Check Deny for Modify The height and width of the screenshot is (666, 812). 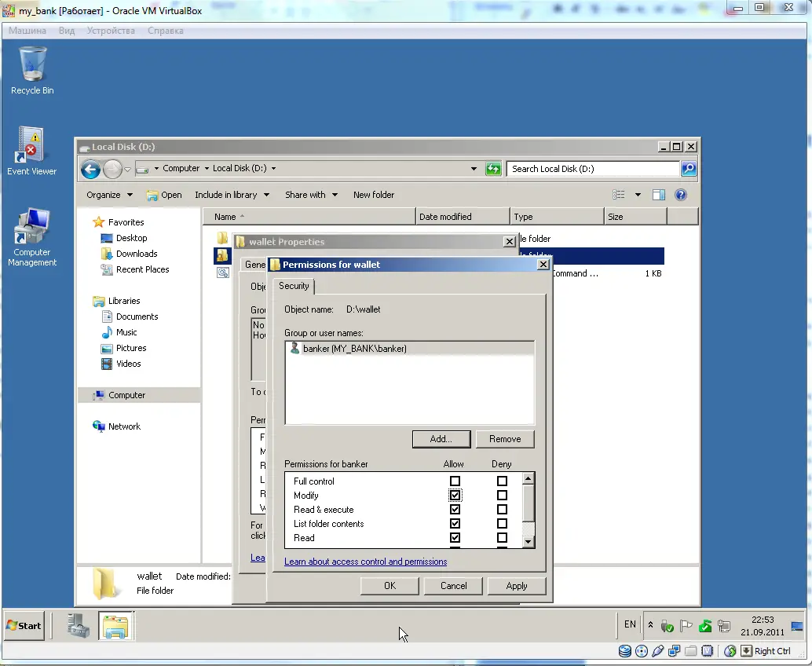[x=502, y=495]
